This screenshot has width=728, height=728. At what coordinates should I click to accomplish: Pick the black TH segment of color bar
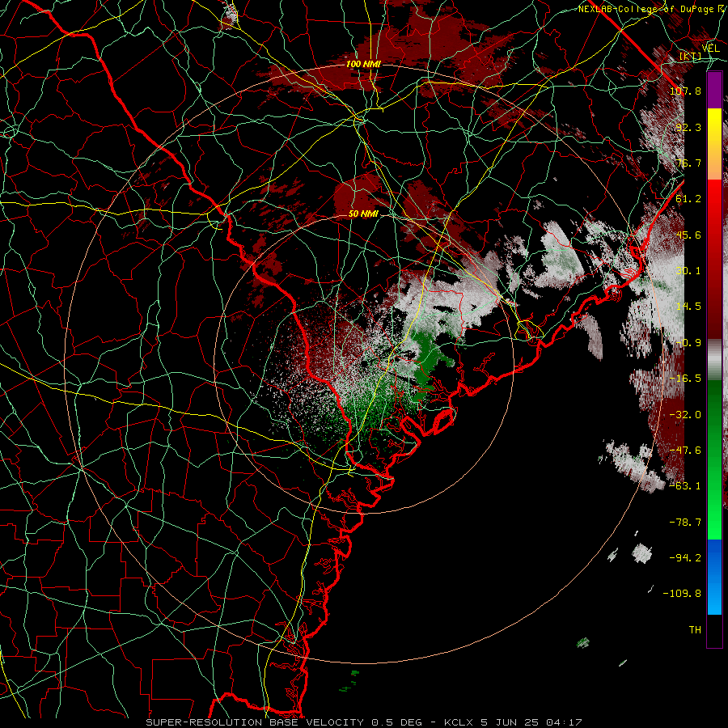714,631
